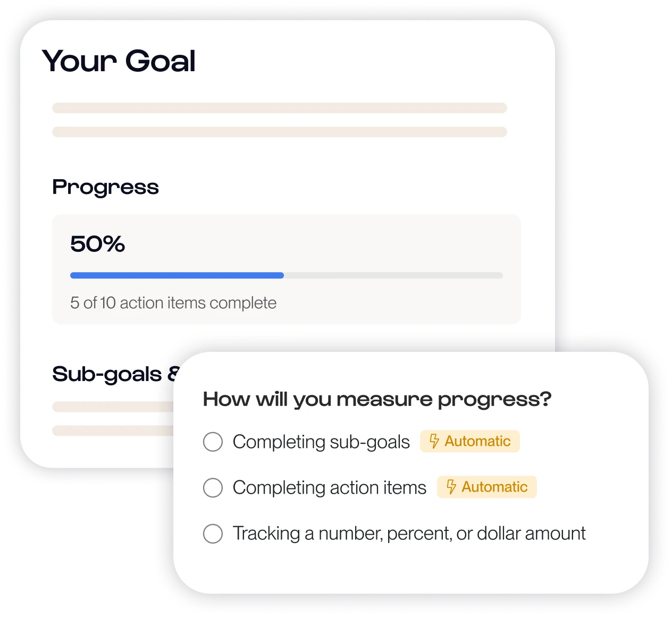Click the second placeholder line under Your Goal
Viewport: 672px width, 617px height.
279,132
